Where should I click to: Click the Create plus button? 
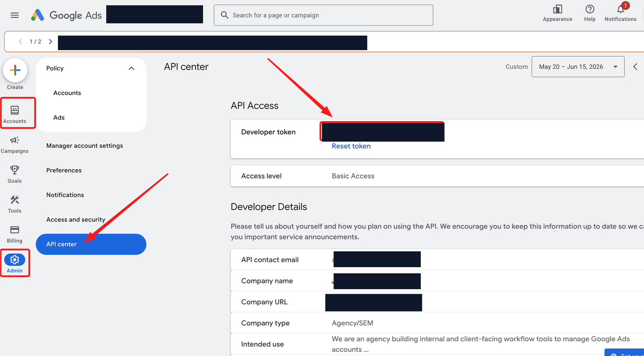point(15,70)
